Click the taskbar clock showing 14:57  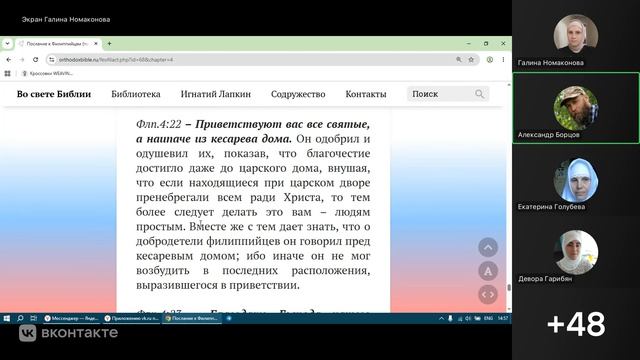coord(503,318)
